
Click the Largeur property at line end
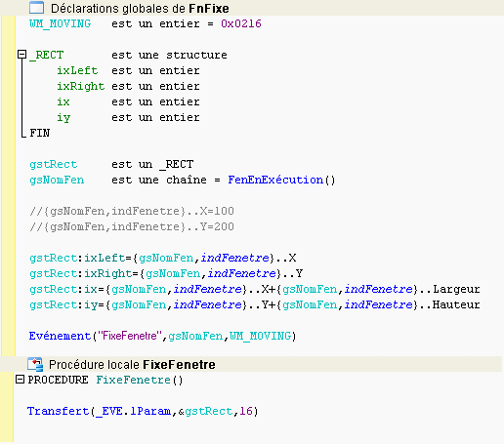[456, 289]
